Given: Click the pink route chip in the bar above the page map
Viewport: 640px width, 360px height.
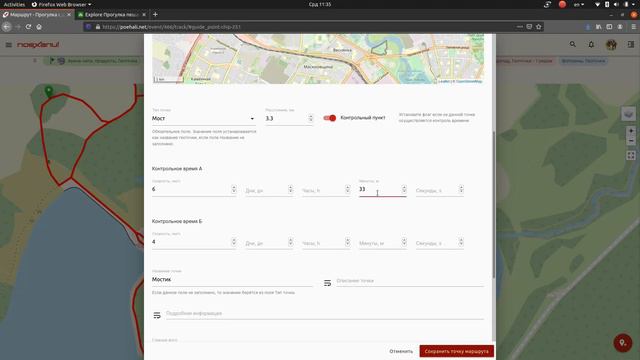Looking at the screenshot, I should [x=525, y=61].
